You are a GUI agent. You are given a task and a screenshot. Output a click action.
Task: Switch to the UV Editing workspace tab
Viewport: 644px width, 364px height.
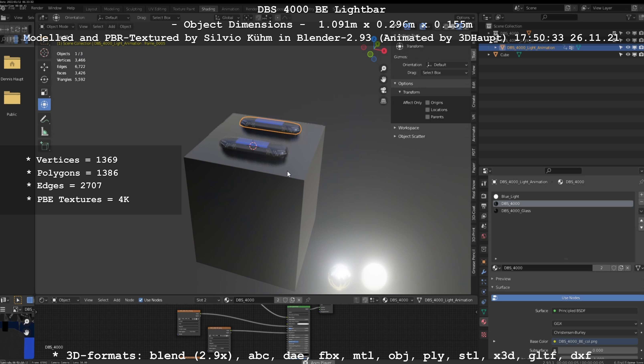157,9
